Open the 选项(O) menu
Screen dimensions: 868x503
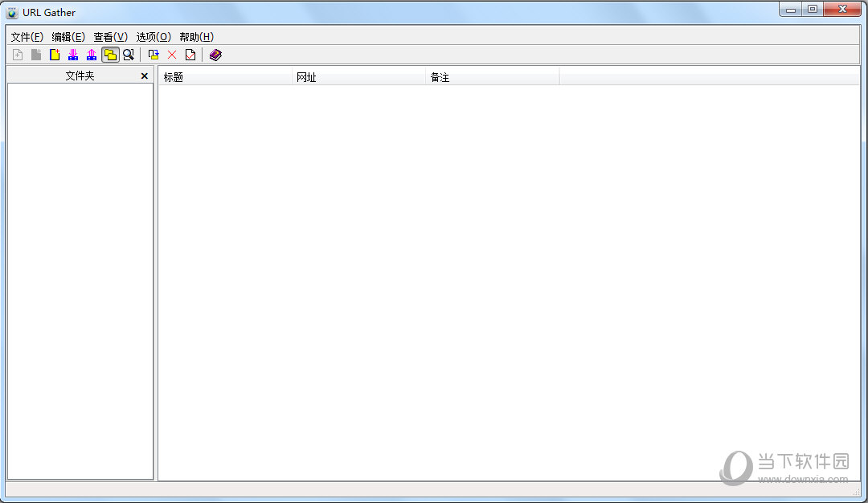click(x=154, y=37)
